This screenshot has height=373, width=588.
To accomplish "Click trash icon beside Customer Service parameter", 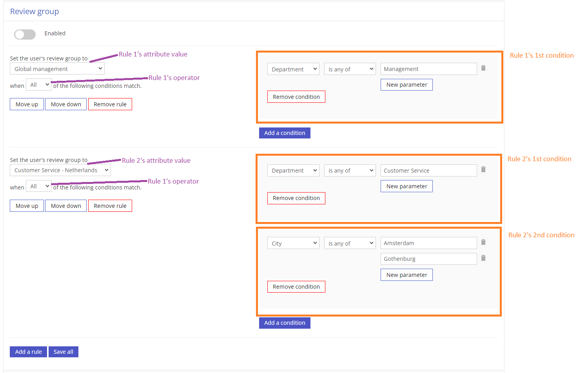I will point(483,169).
